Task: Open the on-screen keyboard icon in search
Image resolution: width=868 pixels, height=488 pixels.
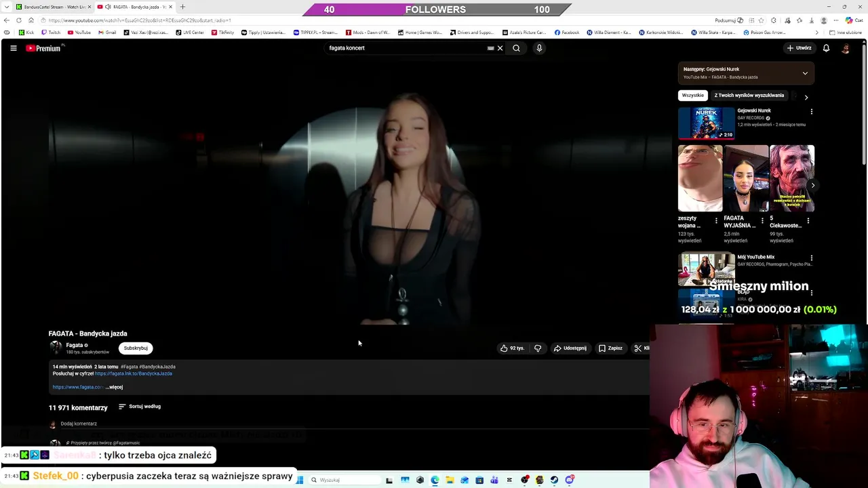Action: (490, 48)
